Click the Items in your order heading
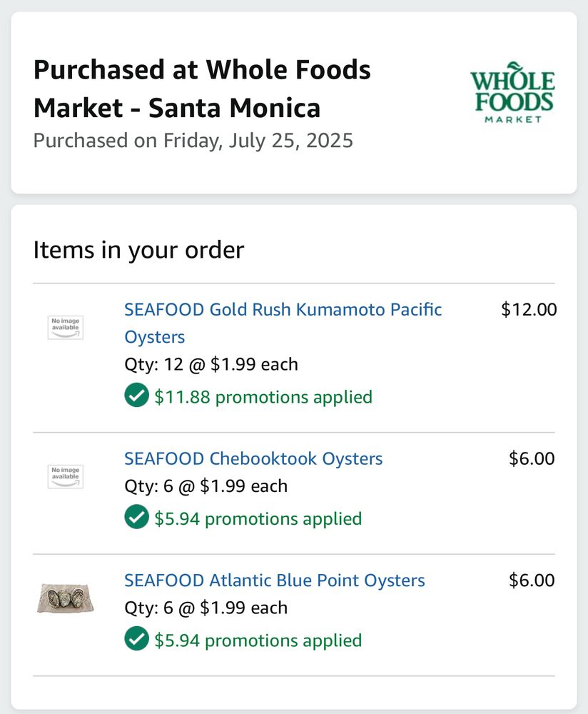Image resolution: width=588 pixels, height=714 pixels. coord(139,250)
